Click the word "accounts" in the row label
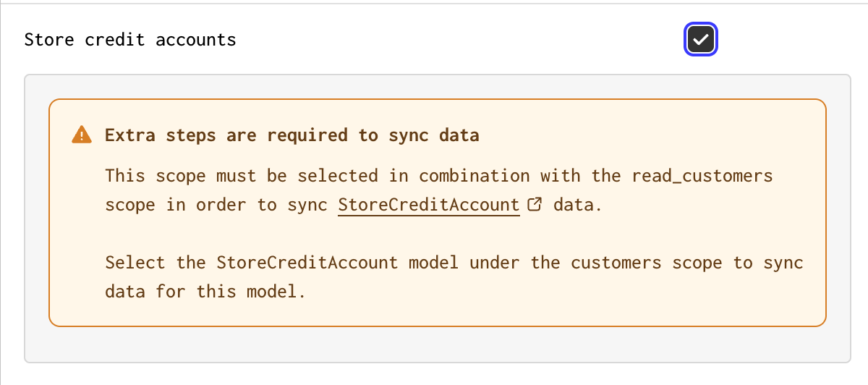Screen dimensions: 868x385 (196, 39)
